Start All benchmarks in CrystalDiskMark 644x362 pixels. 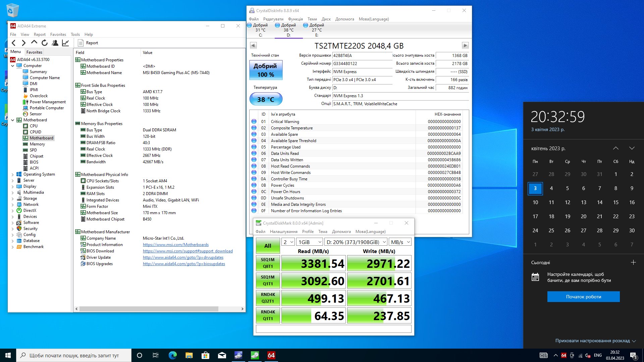[268, 246]
